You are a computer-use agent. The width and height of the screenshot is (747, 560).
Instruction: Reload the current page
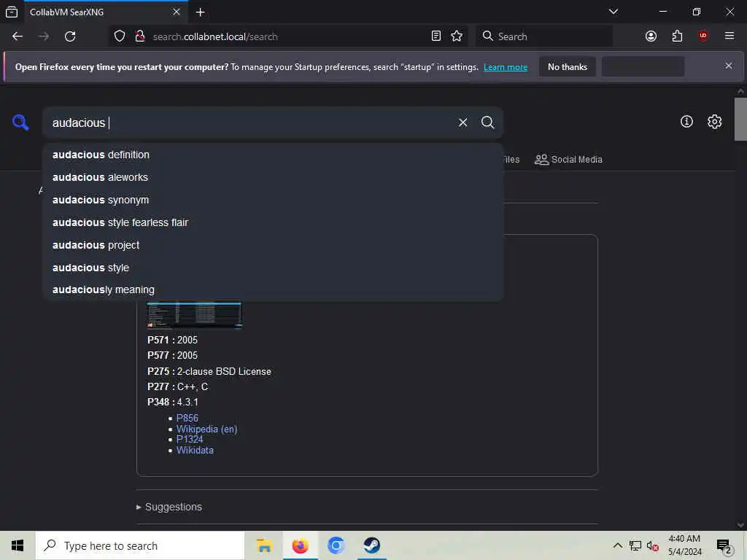[70, 36]
